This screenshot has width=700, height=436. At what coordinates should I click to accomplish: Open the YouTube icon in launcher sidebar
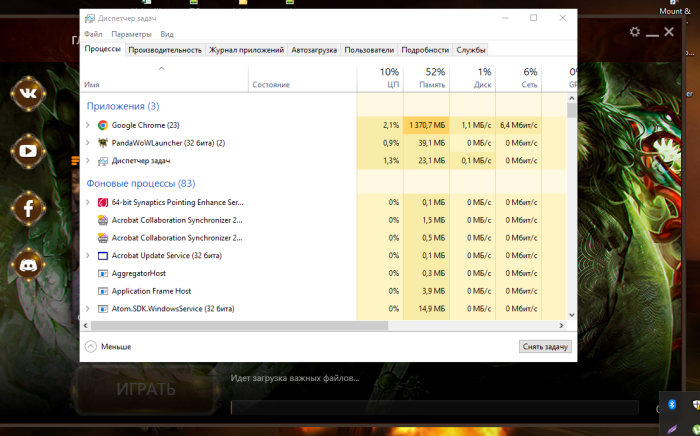point(28,151)
